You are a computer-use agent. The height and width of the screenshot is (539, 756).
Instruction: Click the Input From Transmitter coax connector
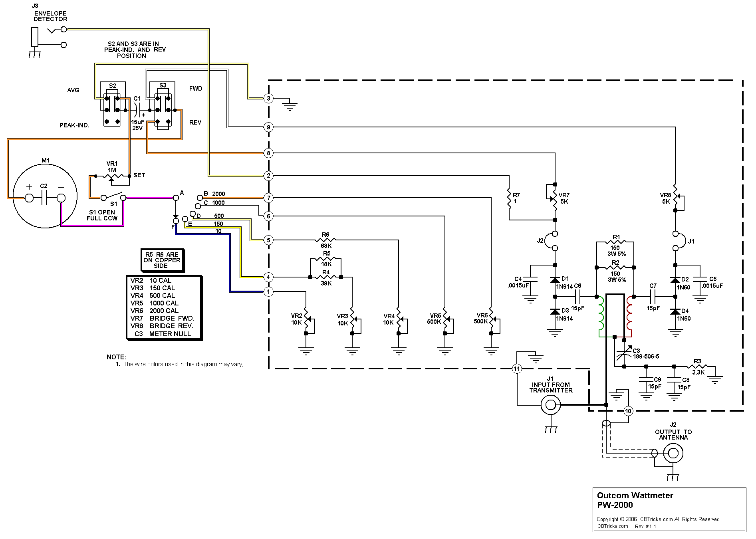(550, 405)
